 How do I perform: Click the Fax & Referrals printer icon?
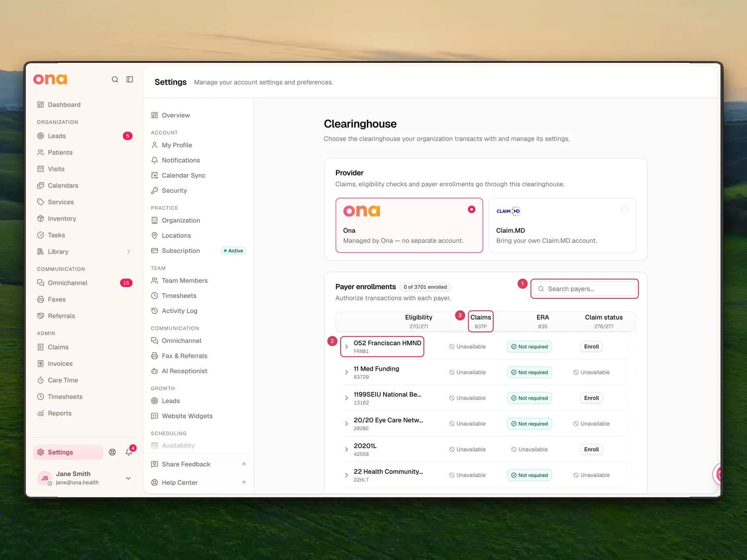(154, 356)
